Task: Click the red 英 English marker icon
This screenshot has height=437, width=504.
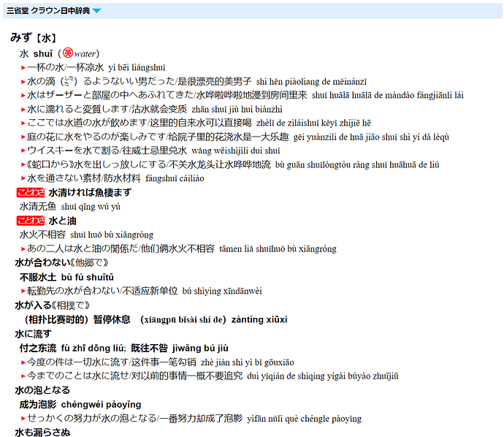Action: pyautogui.click(x=68, y=53)
